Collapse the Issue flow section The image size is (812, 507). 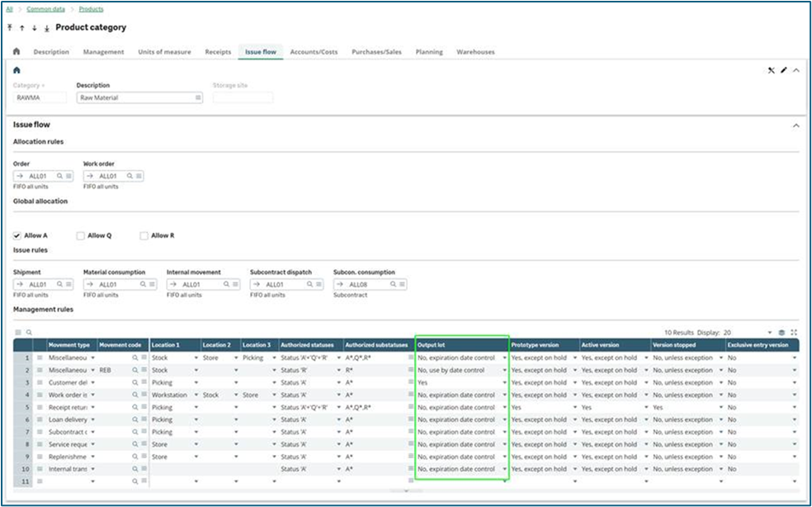(795, 125)
